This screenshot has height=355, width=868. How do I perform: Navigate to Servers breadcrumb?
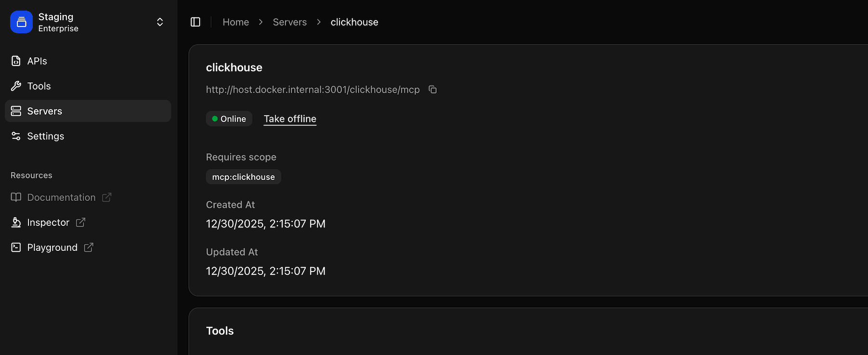pos(289,22)
